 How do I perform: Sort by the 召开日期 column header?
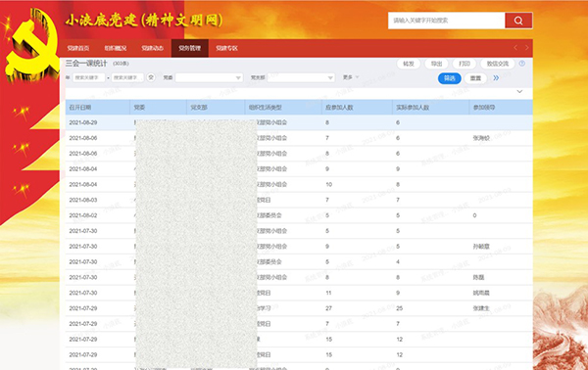pos(97,108)
